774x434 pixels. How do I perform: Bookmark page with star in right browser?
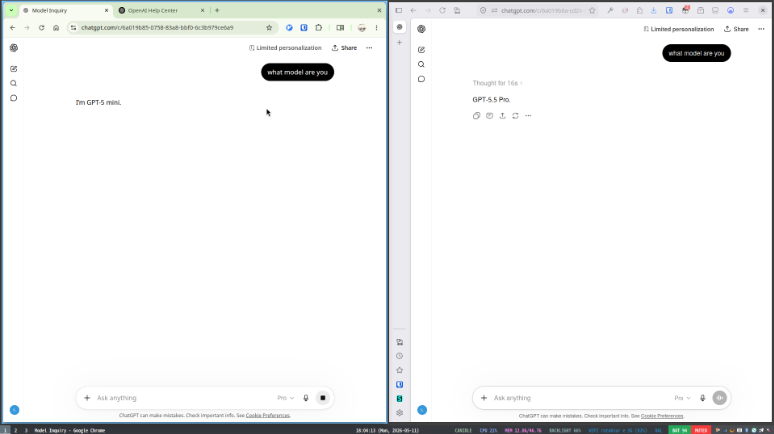pyautogui.click(x=592, y=10)
